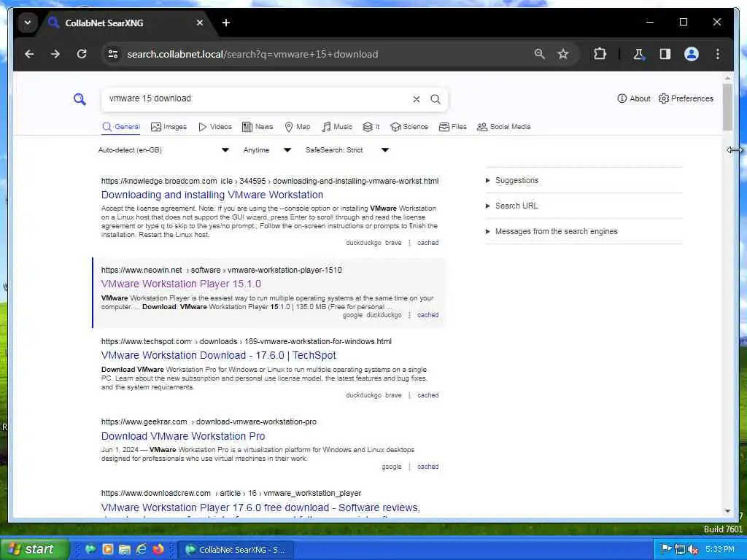Screen dimensions: 747x560
Task: Expand the Suggestions section
Action: click(511, 181)
